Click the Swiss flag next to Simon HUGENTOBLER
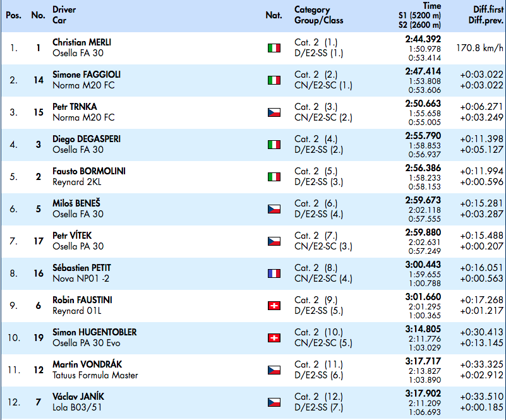 pyautogui.click(x=274, y=338)
